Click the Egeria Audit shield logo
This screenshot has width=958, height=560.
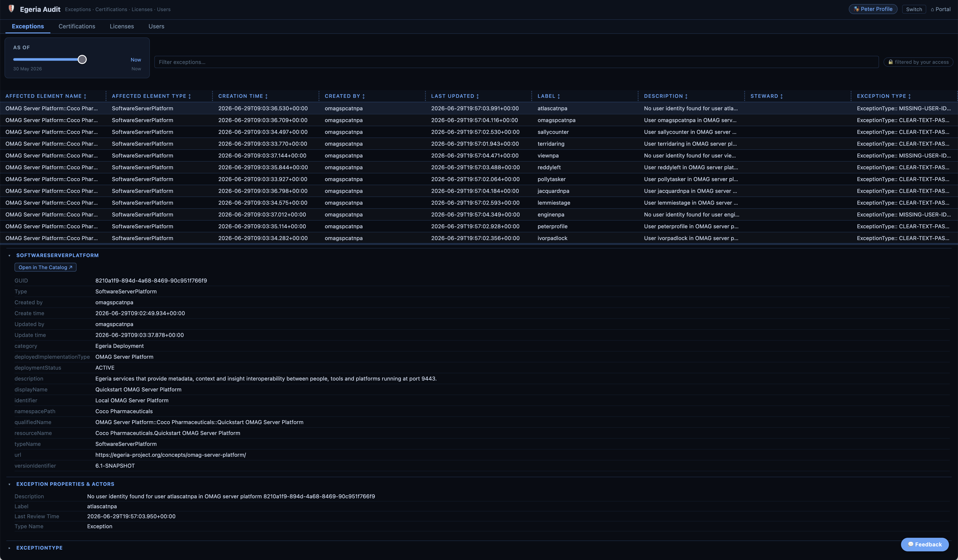(11, 9)
